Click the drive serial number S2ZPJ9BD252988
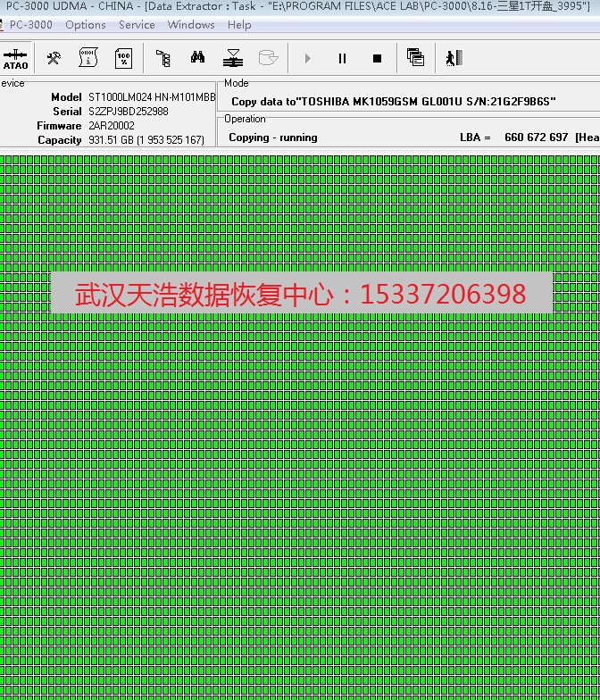The width and height of the screenshot is (600, 700). pos(129,112)
